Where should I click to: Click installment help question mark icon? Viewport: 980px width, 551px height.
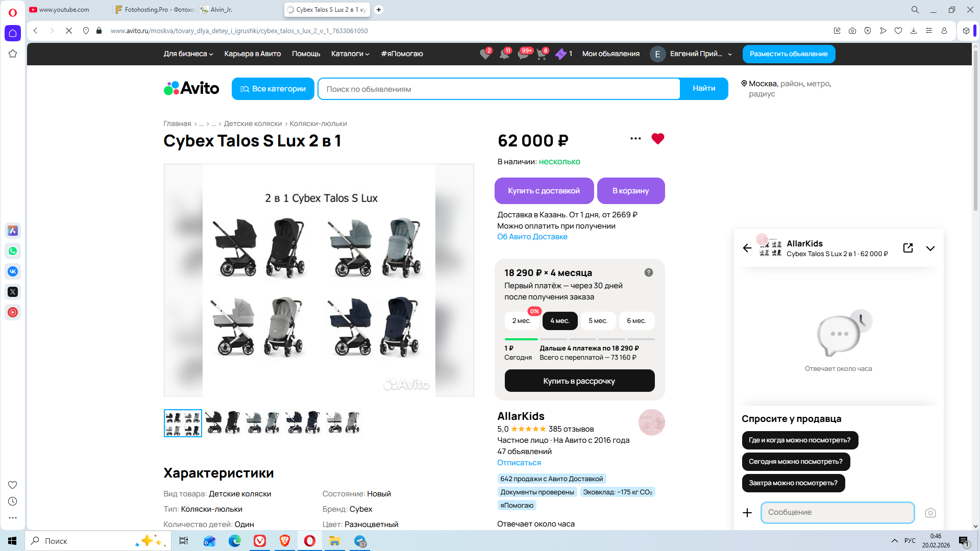tap(648, 272)
